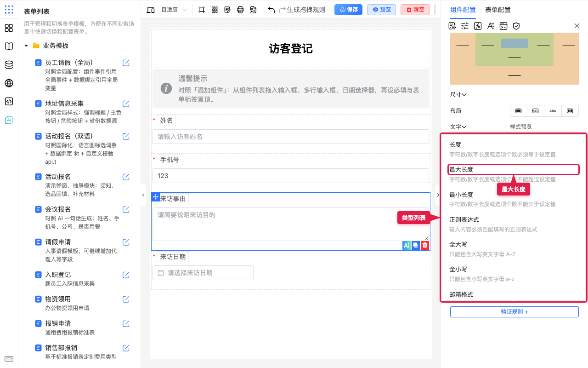The width and height of the screenshot is (588, 368).
Task: Switch to the 表单配置 tab
Action: click(498, 10)
